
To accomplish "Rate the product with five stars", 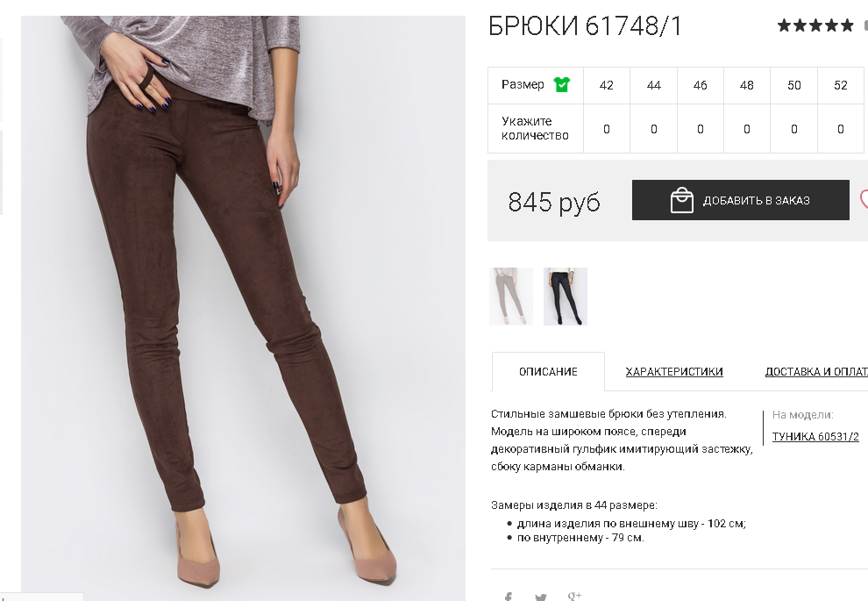I will [x=846, y=25].
